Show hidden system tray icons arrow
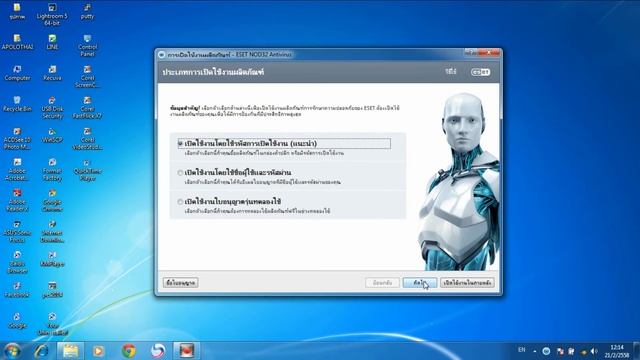The height and width of the screenshot is (360, 640). point(535,351)
